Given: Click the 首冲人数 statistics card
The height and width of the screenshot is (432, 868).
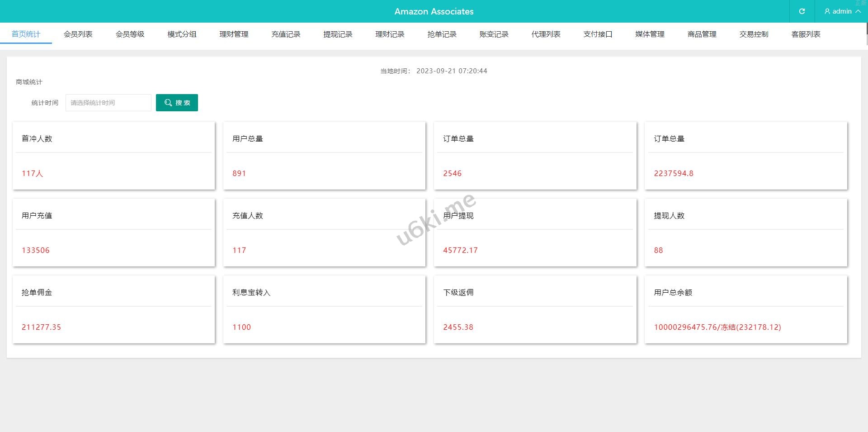Looking at the screenshot, I should (x=113, y=156).
